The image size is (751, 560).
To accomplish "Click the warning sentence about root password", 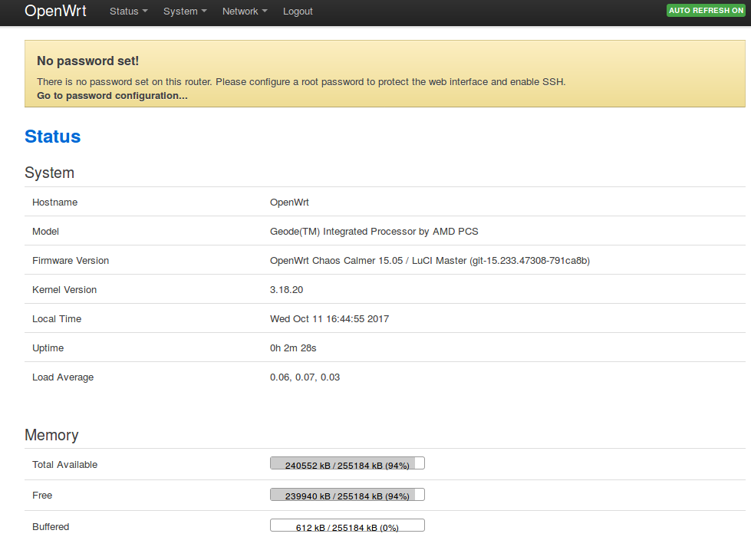I will [x=301, y=82].
